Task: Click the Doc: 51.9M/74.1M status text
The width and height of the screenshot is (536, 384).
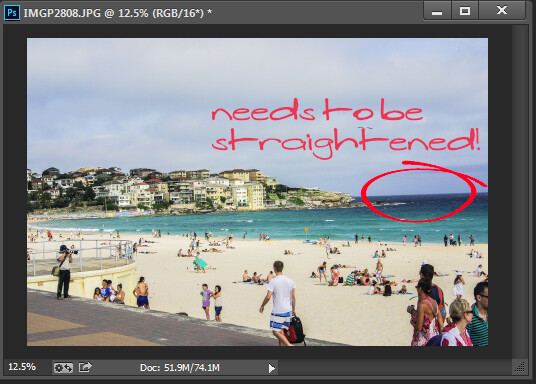Action: [180, 368]
